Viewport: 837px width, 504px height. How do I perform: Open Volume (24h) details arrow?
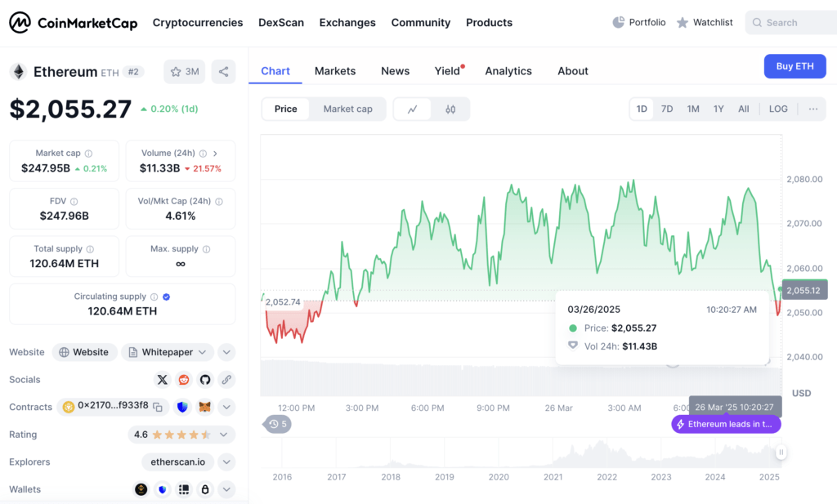coord(215,154)
